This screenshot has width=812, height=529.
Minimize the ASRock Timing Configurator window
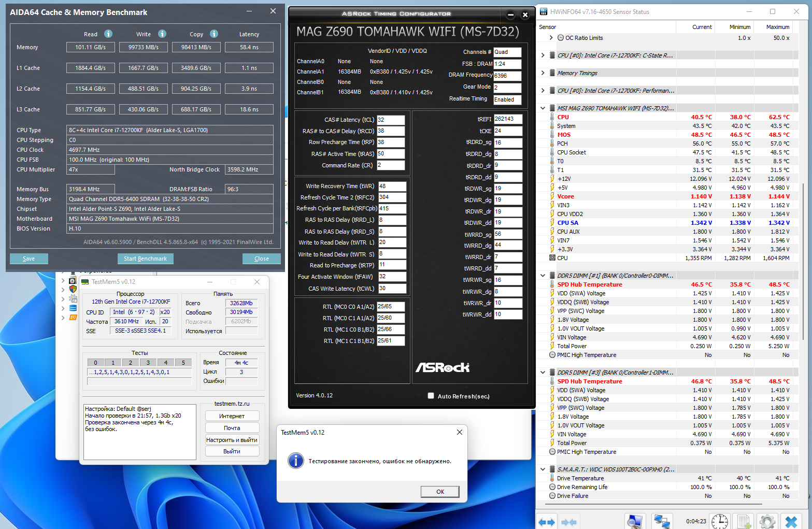point(511,15)
